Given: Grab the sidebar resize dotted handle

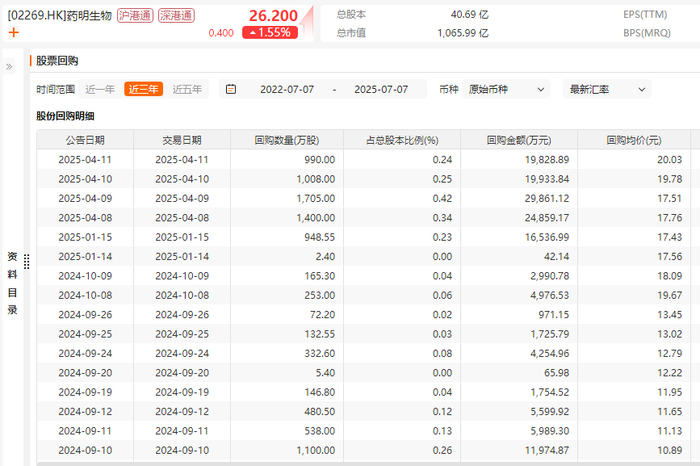Looking at the screenshot, I should pos(27,262).
